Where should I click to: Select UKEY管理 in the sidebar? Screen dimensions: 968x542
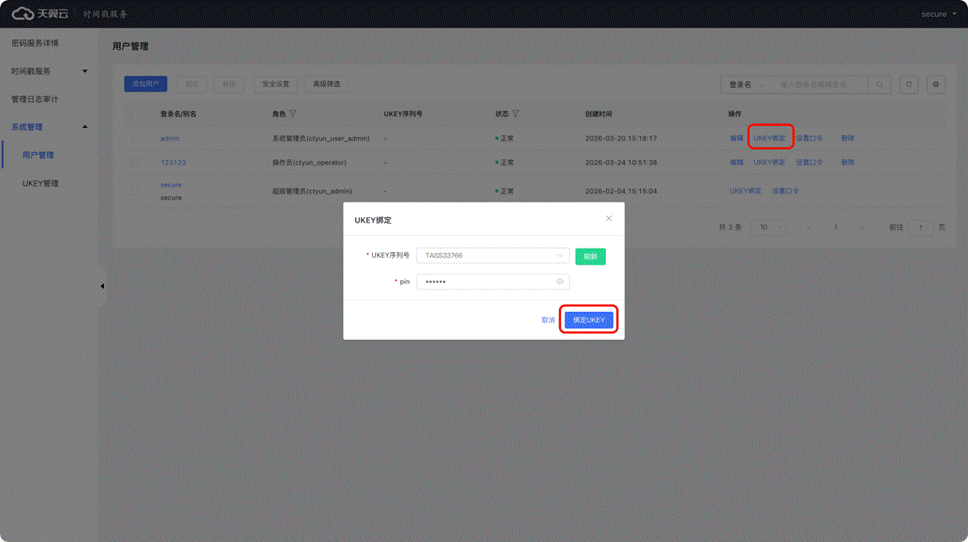41,183
